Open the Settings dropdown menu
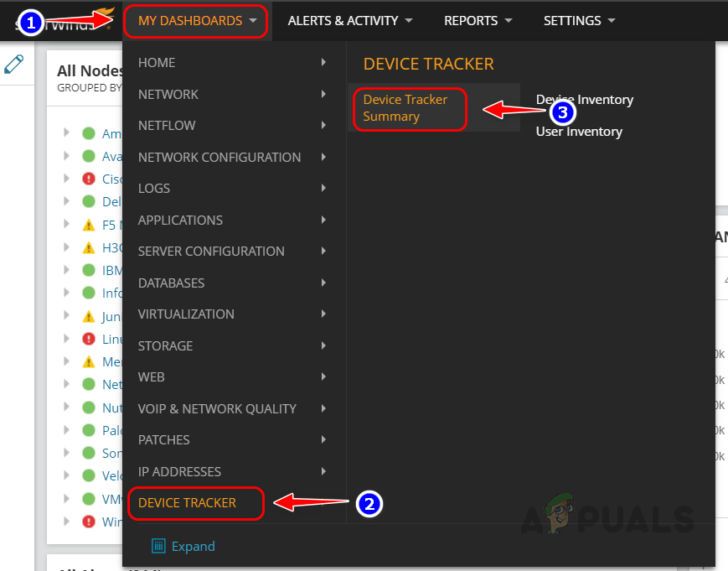 tap(579, 21)
